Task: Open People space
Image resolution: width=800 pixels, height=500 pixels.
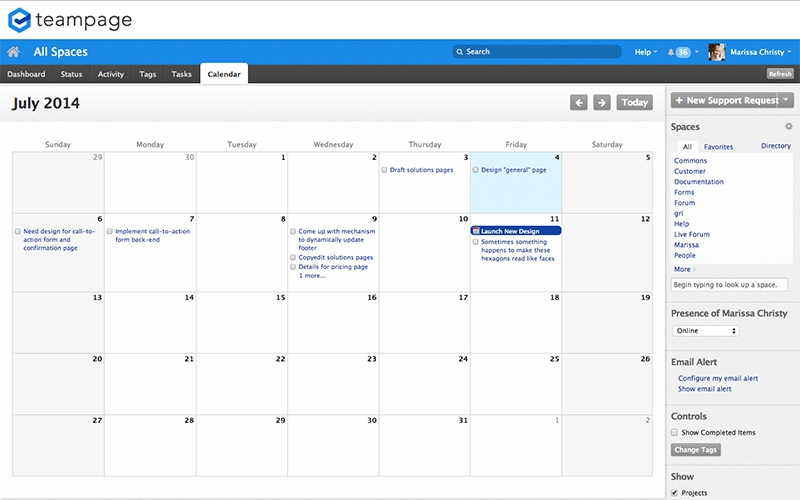Action: tap(684, 255)
